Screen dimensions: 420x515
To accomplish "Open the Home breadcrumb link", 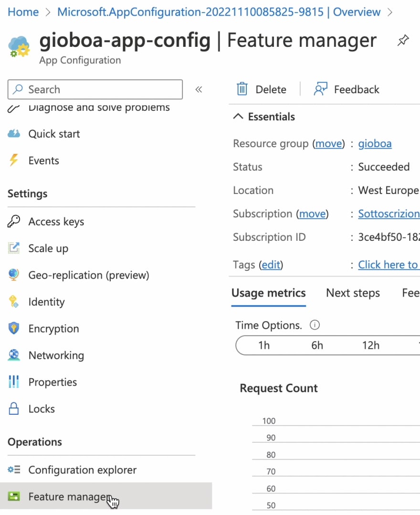I will (x=23, y=12).
